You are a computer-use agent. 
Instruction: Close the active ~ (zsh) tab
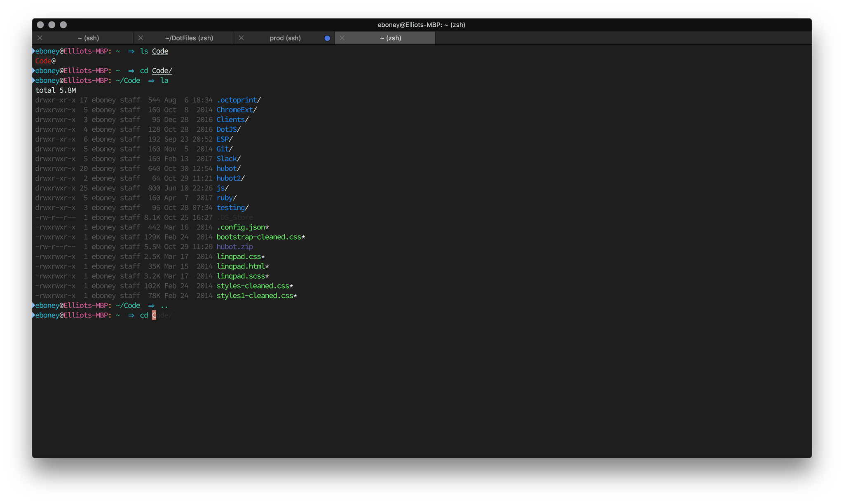[342, 38]
